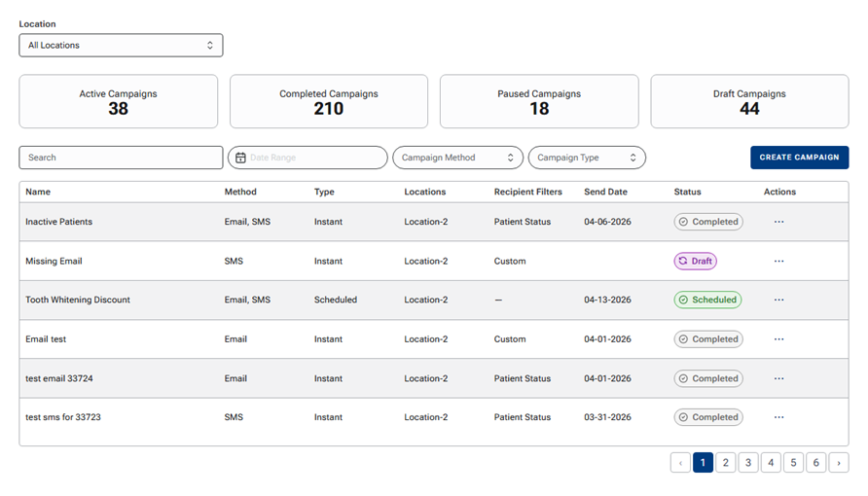Viewport: 868px width, 496px height.
Task: Click the calendar icon in Date Range
Action: 240,158
